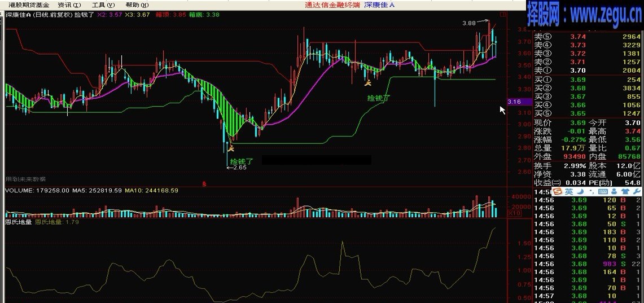This screenshot has width=644, height=303.
Task: Click the 2.65 low price label
Action: [x=239, y=168]
